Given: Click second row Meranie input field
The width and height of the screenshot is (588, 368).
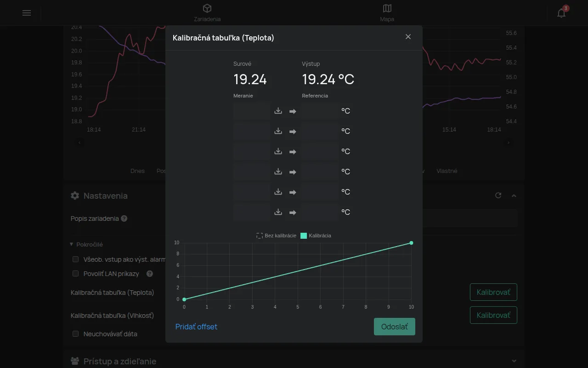Looking at the screenshot, I should point(252,131).
